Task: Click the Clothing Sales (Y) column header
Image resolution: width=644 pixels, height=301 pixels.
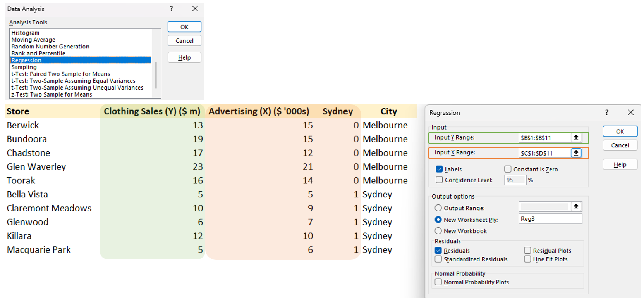Action: click(x=152, y=111)
